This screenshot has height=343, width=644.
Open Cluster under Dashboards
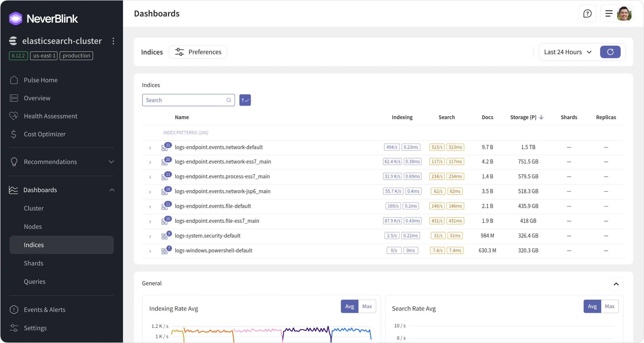(34, 208)
